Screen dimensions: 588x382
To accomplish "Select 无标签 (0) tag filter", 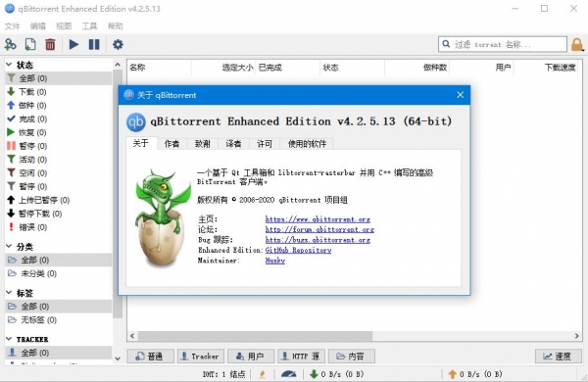I will click(58, 319).
